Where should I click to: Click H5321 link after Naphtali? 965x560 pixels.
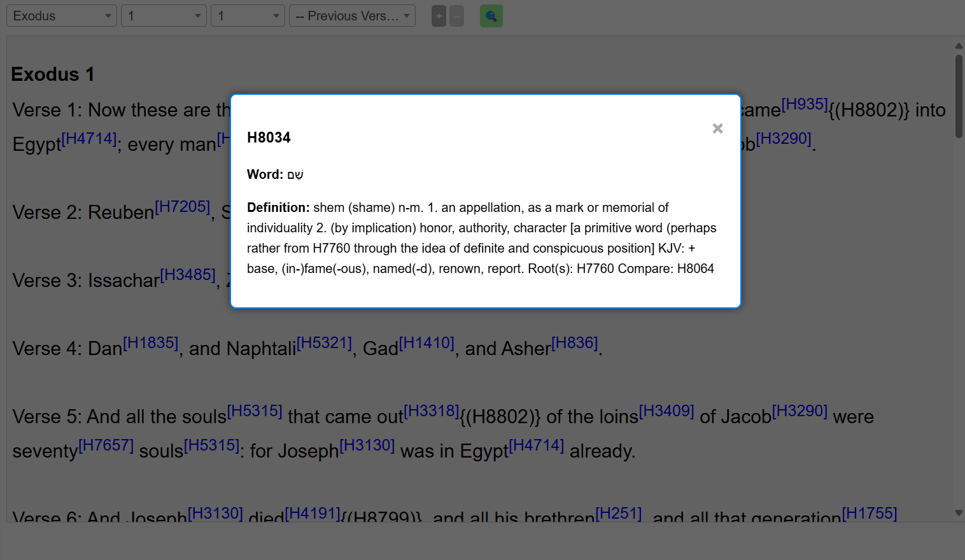325,343
